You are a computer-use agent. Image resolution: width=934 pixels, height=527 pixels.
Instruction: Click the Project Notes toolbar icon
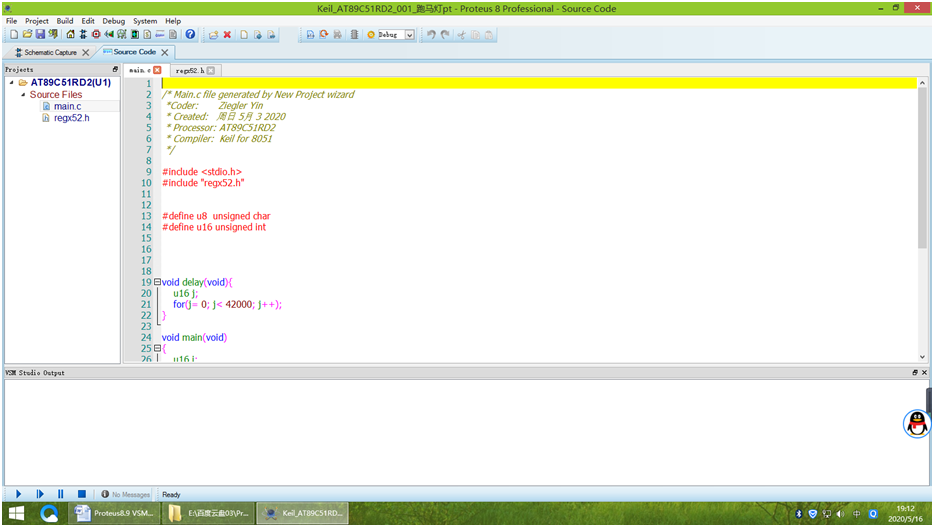[x=173, y=35]
